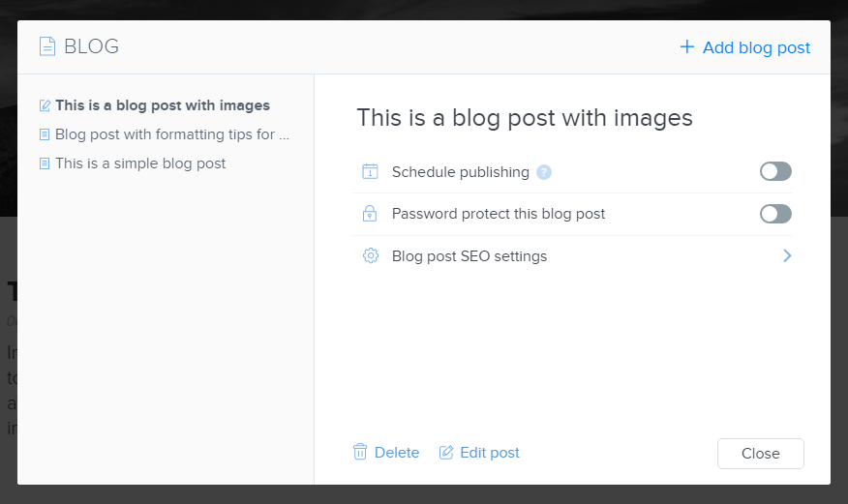Click the padlock icon for password protection

[370, 214]
